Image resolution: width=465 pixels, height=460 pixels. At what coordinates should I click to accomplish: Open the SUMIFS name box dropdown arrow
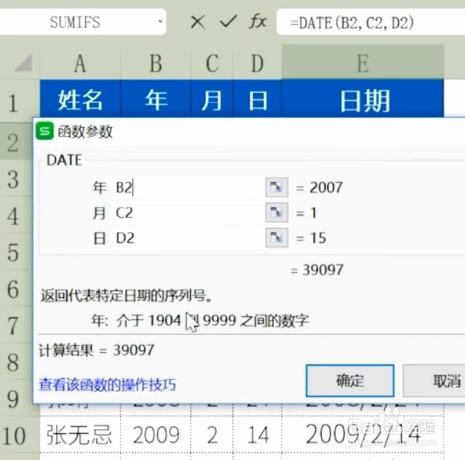tap(160, 22)
